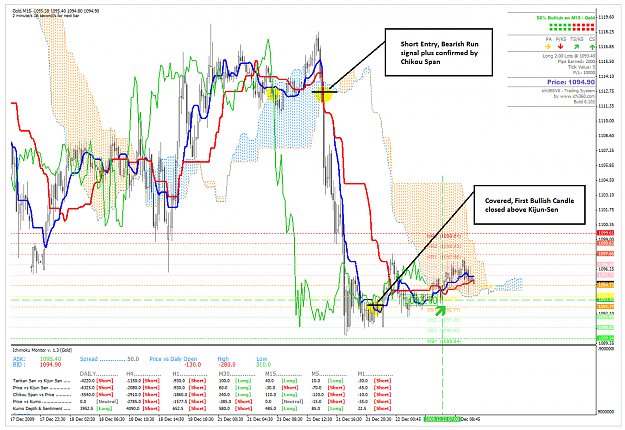Click the DAILY Kumo Depth value 3952.5

[87, 408]
